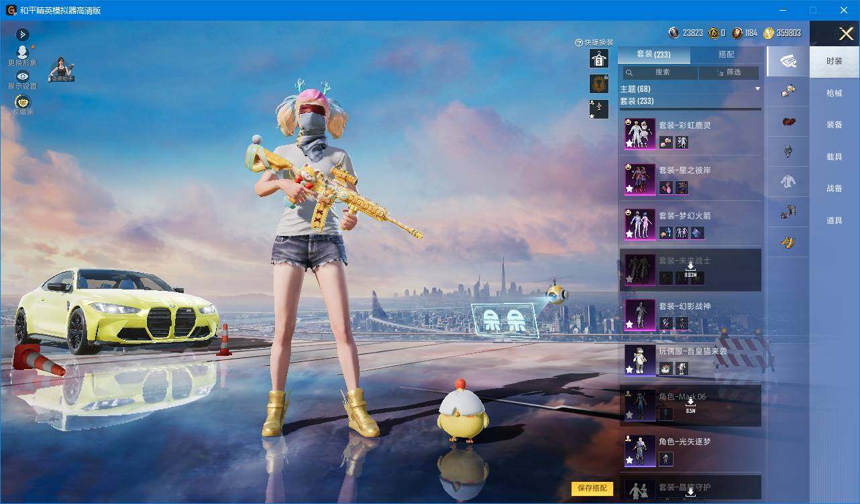The width and height of the screenshot is (860, 504).
Task: Open the 载具 vehicles menu tab
Action: tap(834, 157)
